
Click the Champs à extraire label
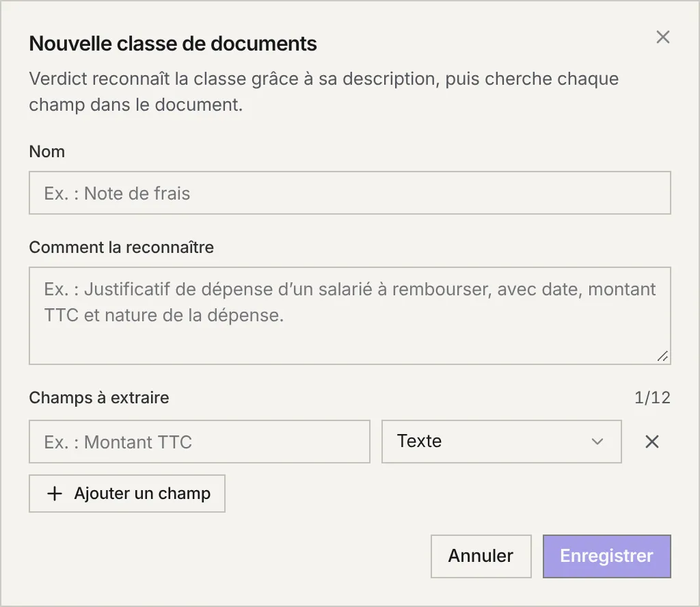pyautogui.click(x=99, y=398)
